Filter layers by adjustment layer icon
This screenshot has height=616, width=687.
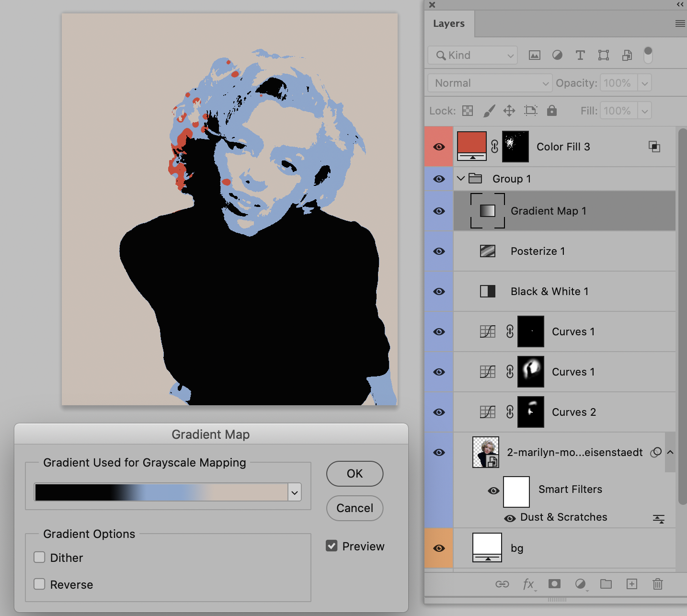click(557, 55)
